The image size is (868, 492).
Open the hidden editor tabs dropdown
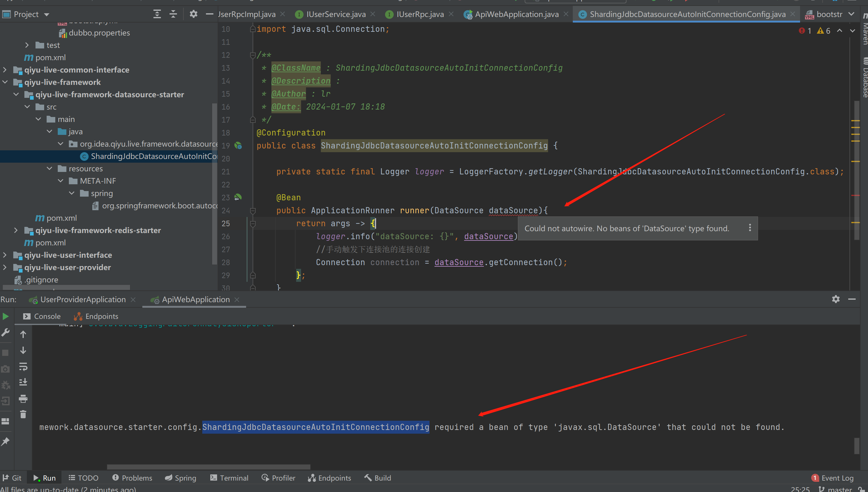coord(851,14)
